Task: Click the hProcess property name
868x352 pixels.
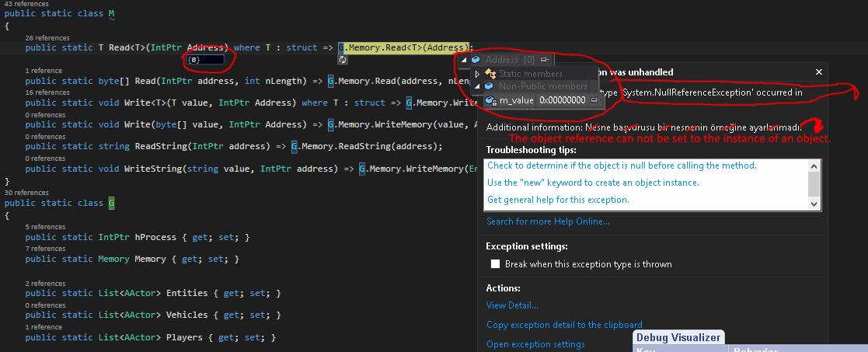Action: [x=155, y=237]
